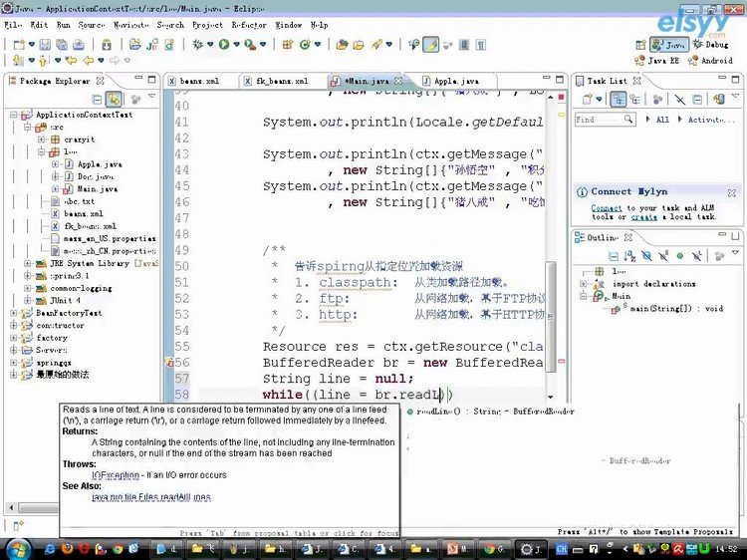Viewport: 747px width, 560px height.
Task: Click the Debug bug icon in toolbar
Action: (x=197, y=45)
